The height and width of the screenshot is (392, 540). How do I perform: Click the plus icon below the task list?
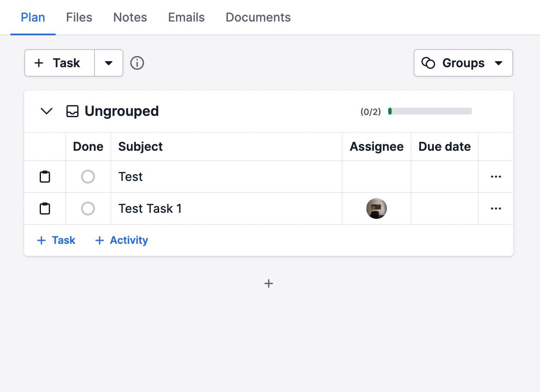(x=268, y=283)
